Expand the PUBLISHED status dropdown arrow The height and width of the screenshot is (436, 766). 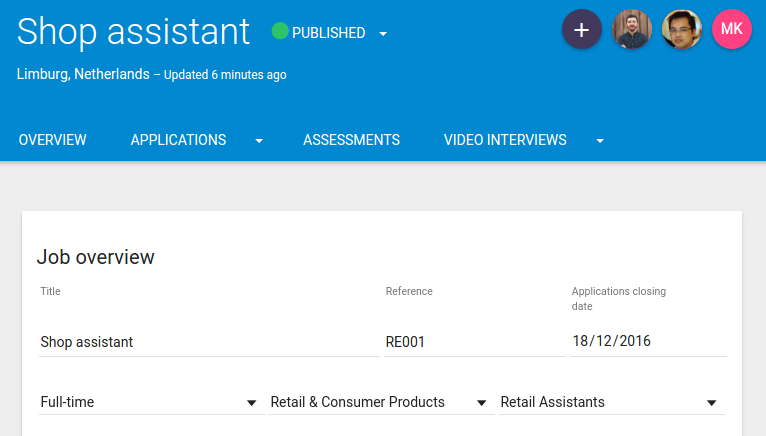[x=383, y=34]
